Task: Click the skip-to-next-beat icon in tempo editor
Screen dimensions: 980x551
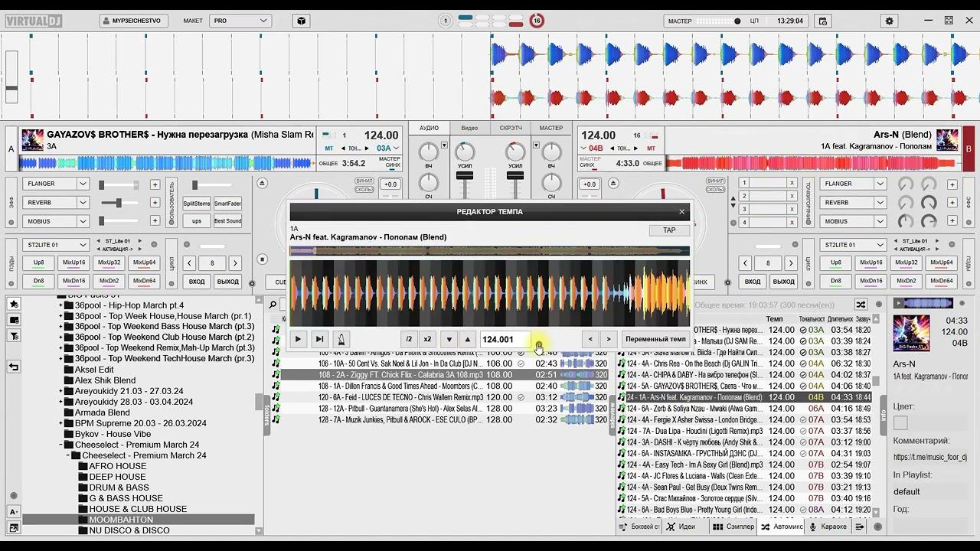Action: tap(319, 339)
